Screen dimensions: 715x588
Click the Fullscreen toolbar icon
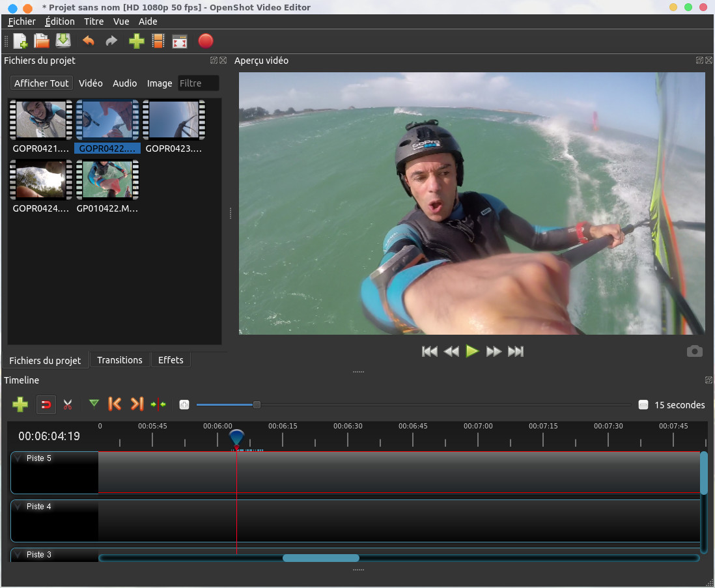[180, 42]
